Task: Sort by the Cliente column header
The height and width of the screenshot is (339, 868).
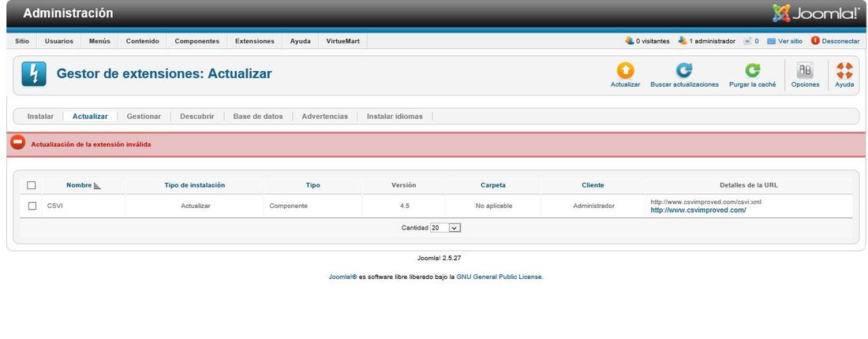Action: tap(593, 185)
